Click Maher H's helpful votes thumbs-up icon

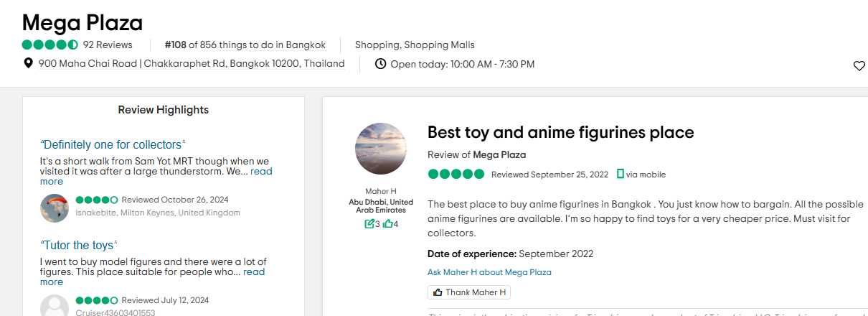pos(387,224)
